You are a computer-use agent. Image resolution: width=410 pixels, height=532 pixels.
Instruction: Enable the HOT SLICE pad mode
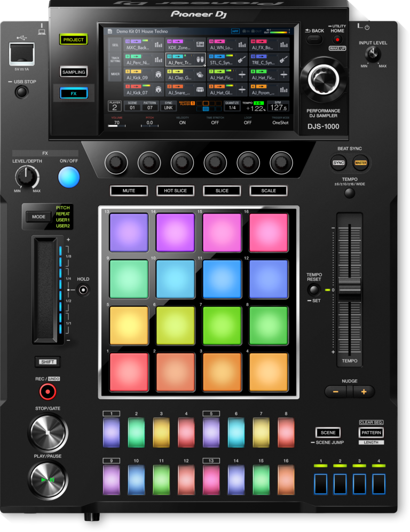[175, 190]
